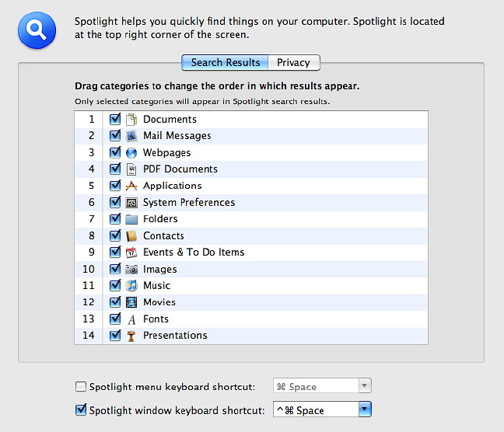Uncheck the Fonts checkbox

tap(115, 319)
